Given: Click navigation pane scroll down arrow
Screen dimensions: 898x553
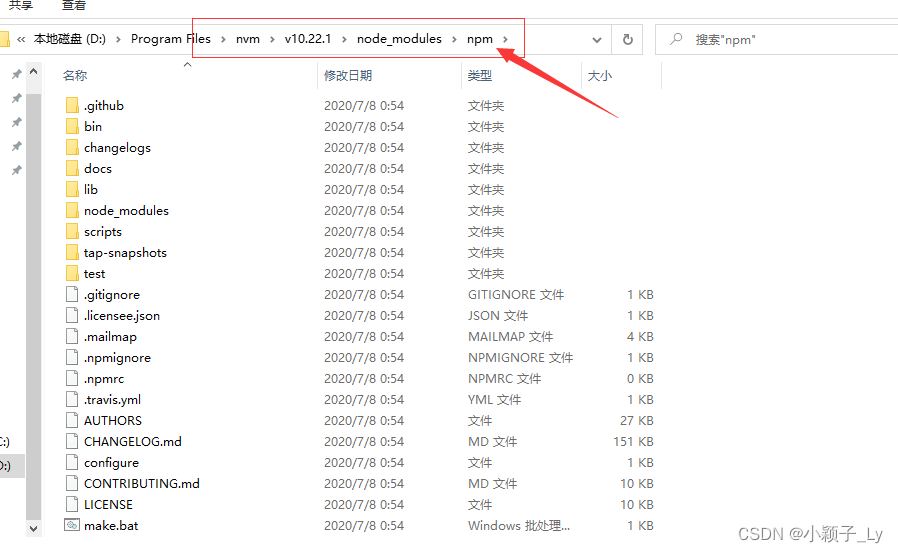Looking at the screenshot, I should coord(33,529).
